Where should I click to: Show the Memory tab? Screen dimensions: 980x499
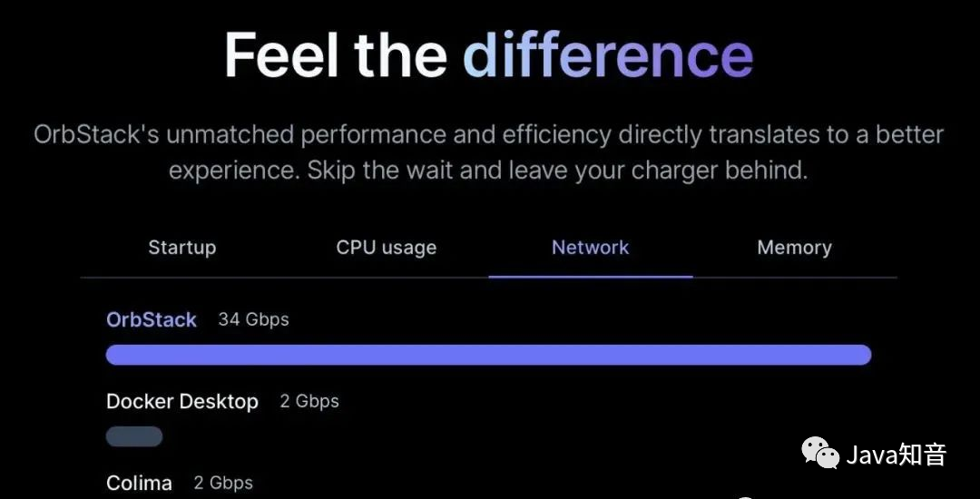point(794,248)
